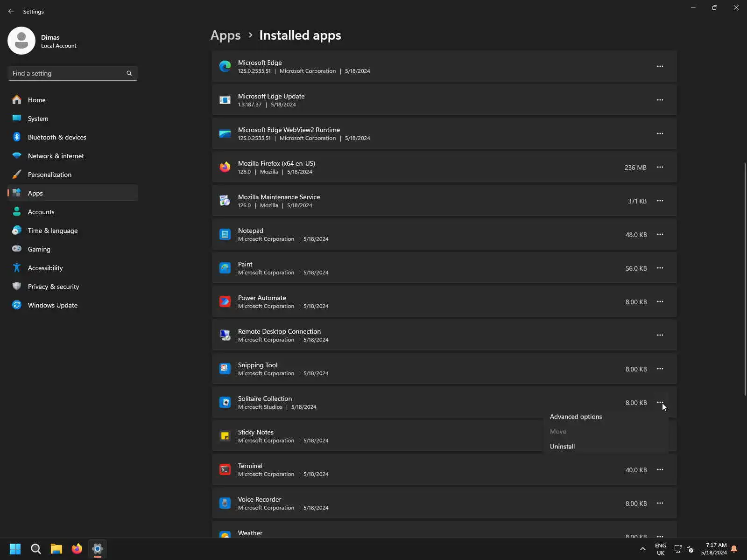The width and height of the screenshot is (747, 560).
Task: Select Uninstall from the context menu
Action: click(x=562, y=447)
